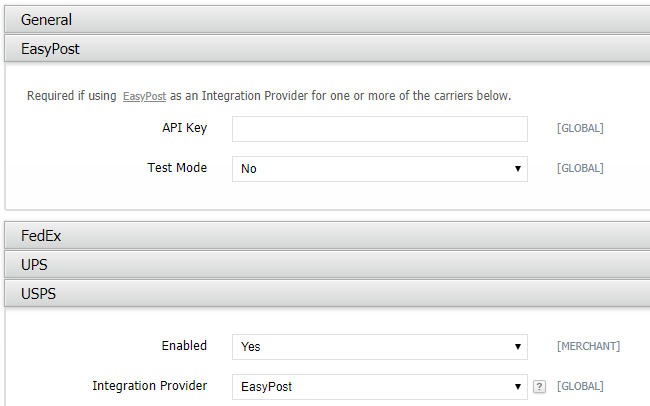This screenshot has width=650, height=406.
Task: Click the API Key field label
Action: [184, 128]
